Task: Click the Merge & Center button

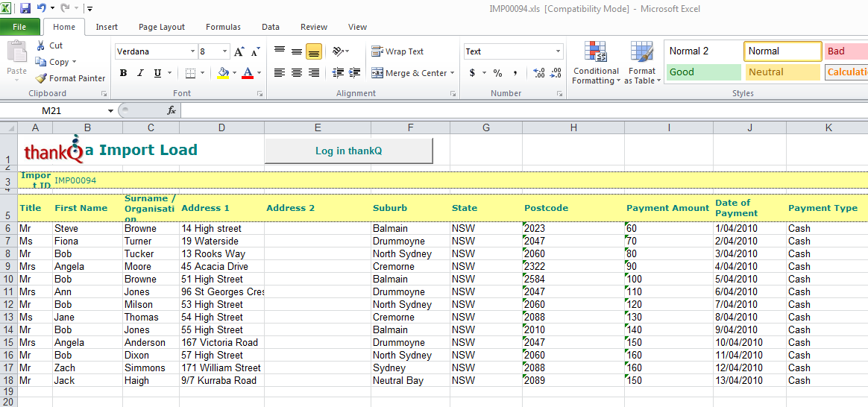Action: tap(413, 73)
